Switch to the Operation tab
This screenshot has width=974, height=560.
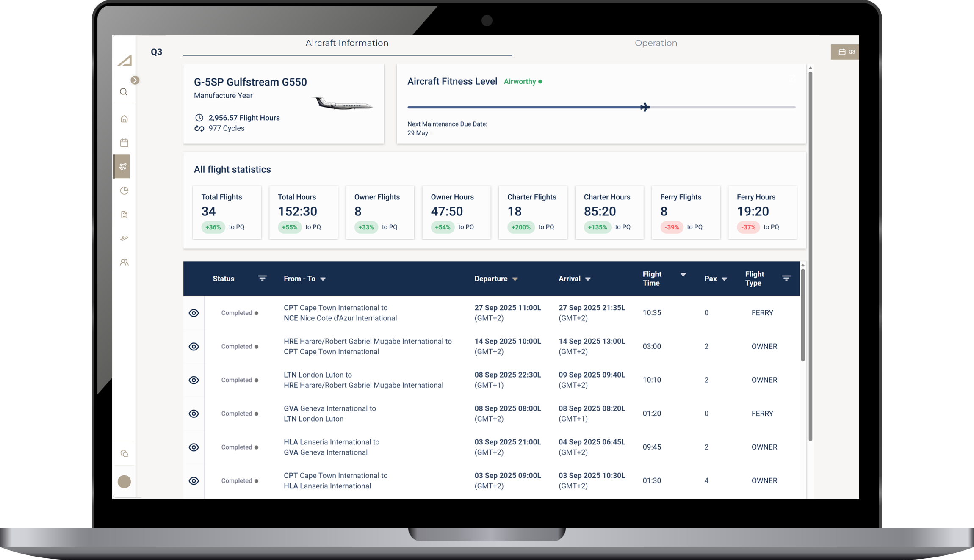coord(656,43)
